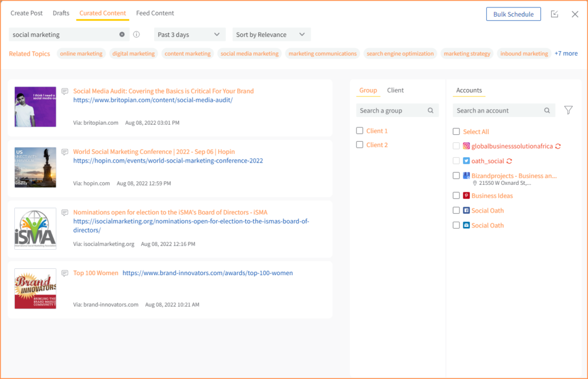Viewport: 588px width, 379px height.
Task: Click the LinkedIn icon for Social Oath
Action: 466,225
